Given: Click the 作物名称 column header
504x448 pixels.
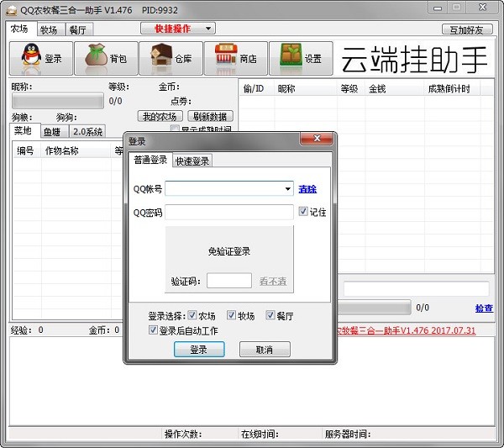Looking at the screenshot, I should pos(76,150).
